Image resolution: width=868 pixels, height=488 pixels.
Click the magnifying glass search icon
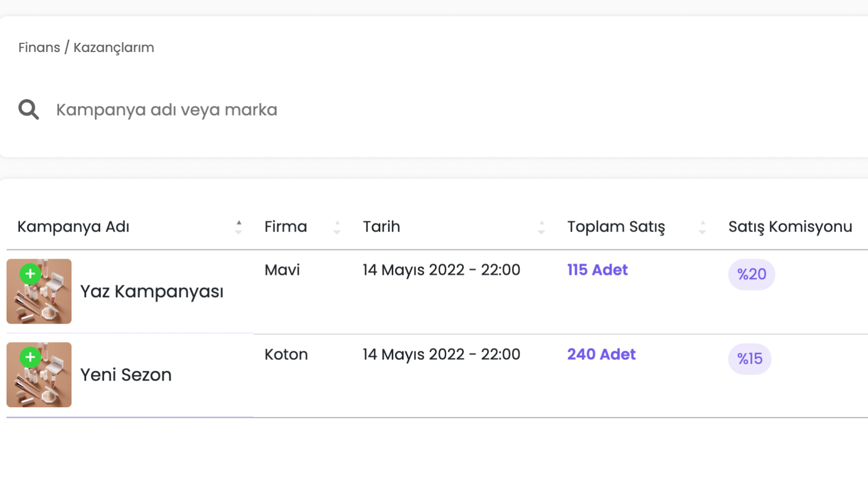point(29,110)
